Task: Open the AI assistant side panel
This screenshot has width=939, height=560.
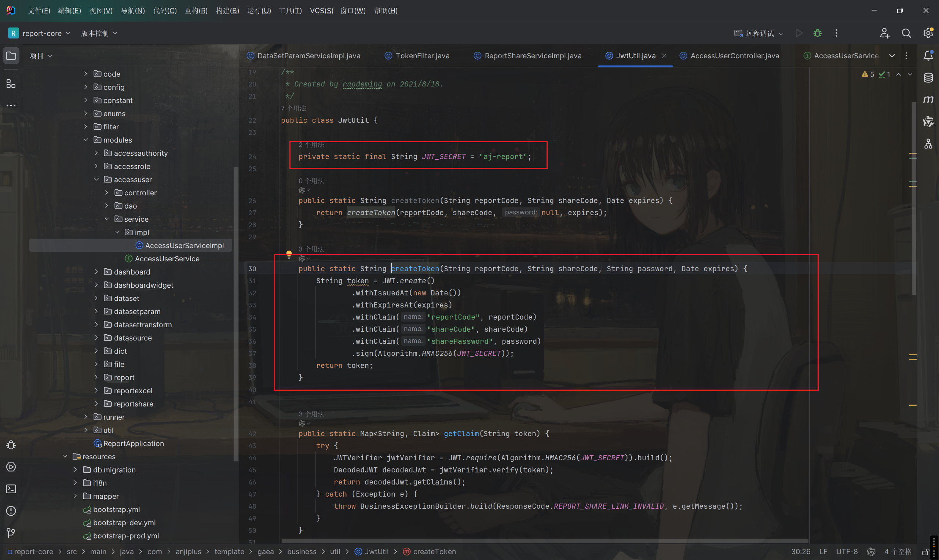Action: point(928,122)
